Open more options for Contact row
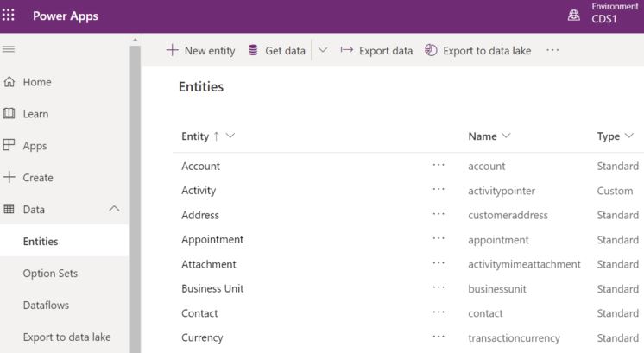This screenshot has height=353, width=644. pos(439,312)
